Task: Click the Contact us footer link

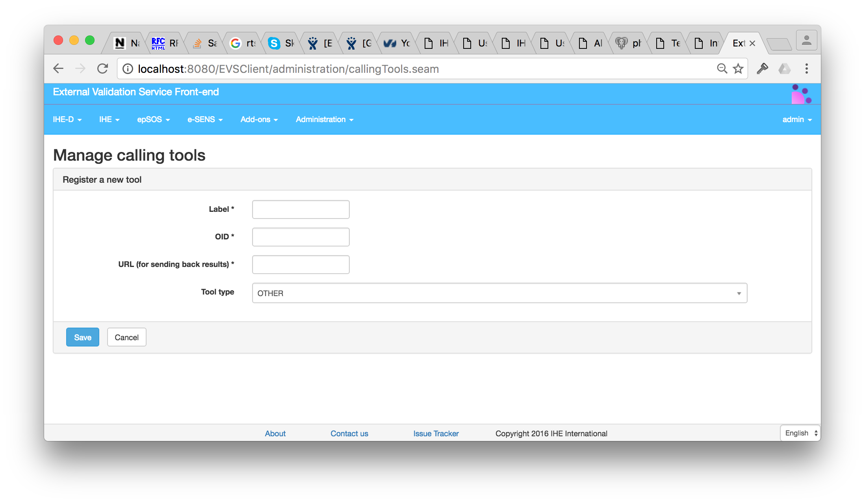Action: pos(349,433)
